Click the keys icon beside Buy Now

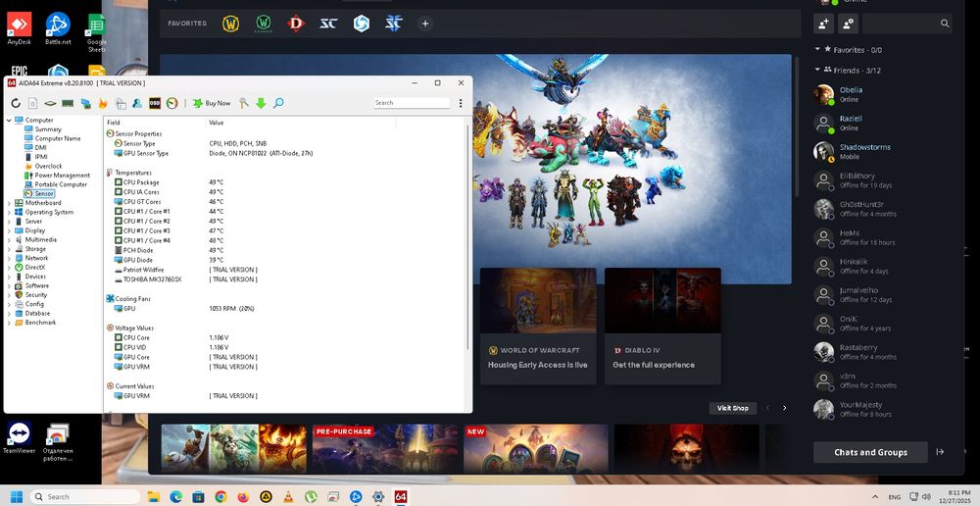pyautogui.click(x=244, y=103)
